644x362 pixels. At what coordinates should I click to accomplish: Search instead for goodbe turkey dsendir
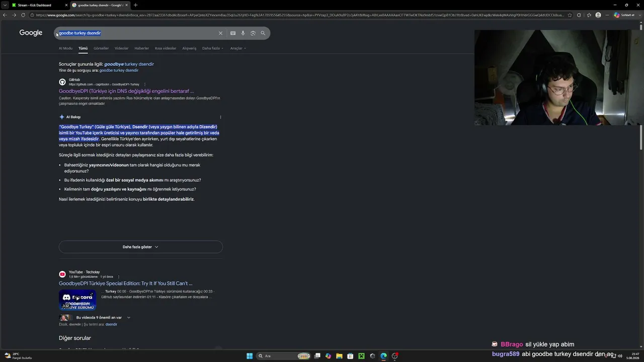coord(119,70)
